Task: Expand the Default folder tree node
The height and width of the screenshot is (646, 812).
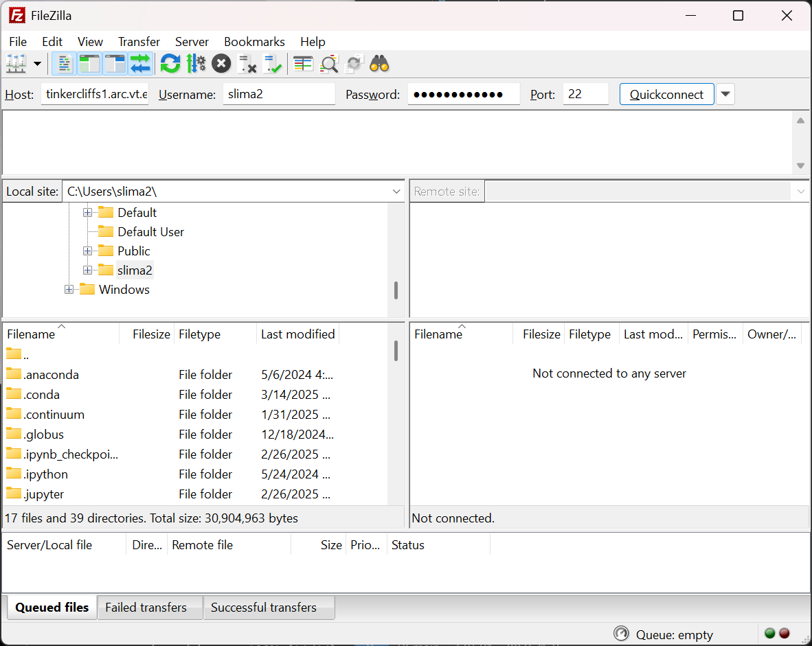Action: [87, 213]
